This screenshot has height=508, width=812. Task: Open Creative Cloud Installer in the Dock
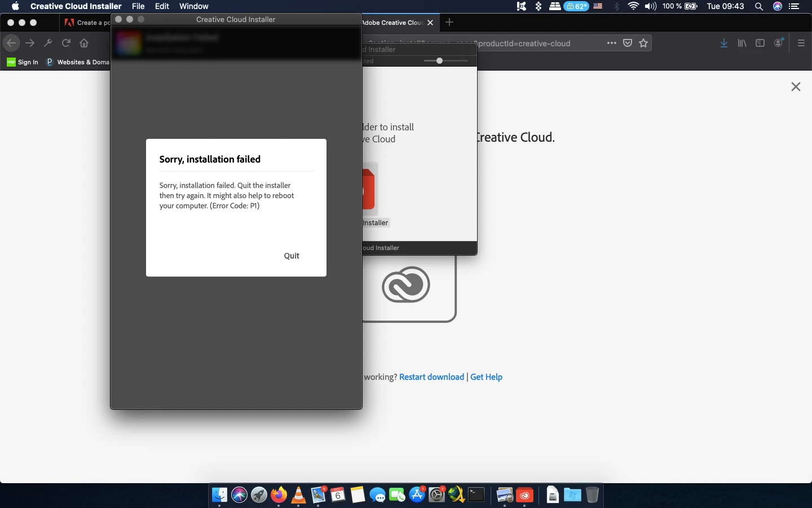(524, 495)
